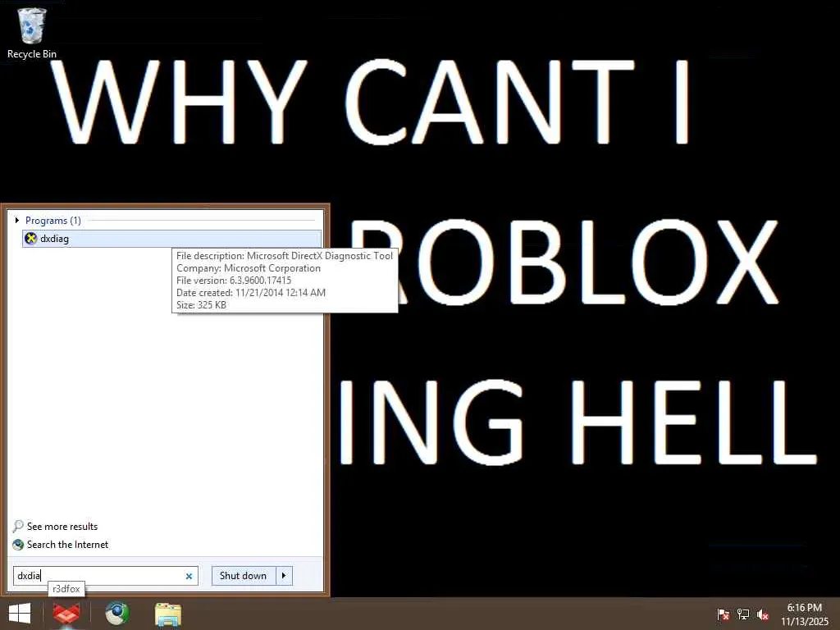Open the Action Center flag tray icon
The image size is (840, 630).
(x=723, y=614)
